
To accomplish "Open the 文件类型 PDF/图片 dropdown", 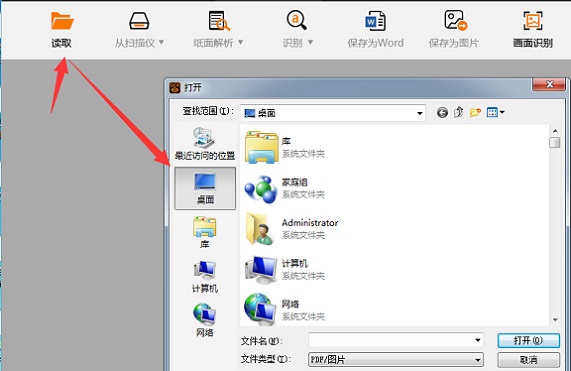I will pyautogui.click(x=396, y=360).
